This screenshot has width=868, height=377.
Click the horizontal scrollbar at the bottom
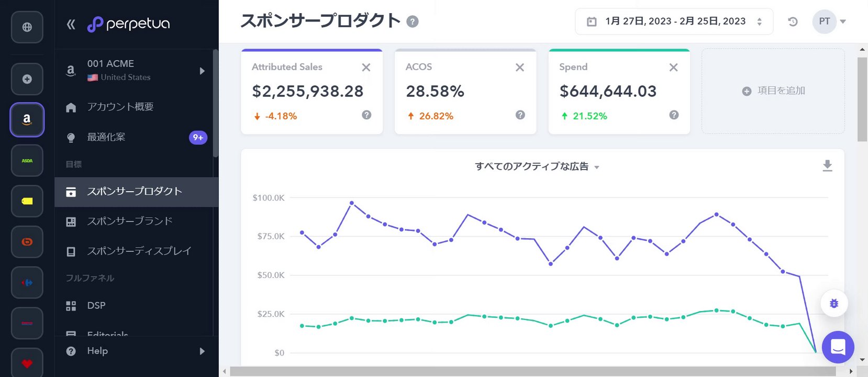pyautogui.click(x=532, y=371)
